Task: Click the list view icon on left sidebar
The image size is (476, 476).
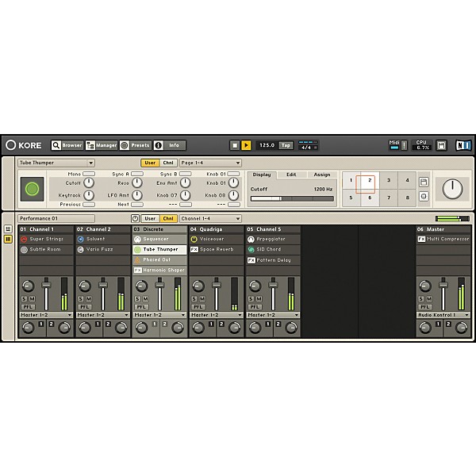Action: (x=8, y=229)
